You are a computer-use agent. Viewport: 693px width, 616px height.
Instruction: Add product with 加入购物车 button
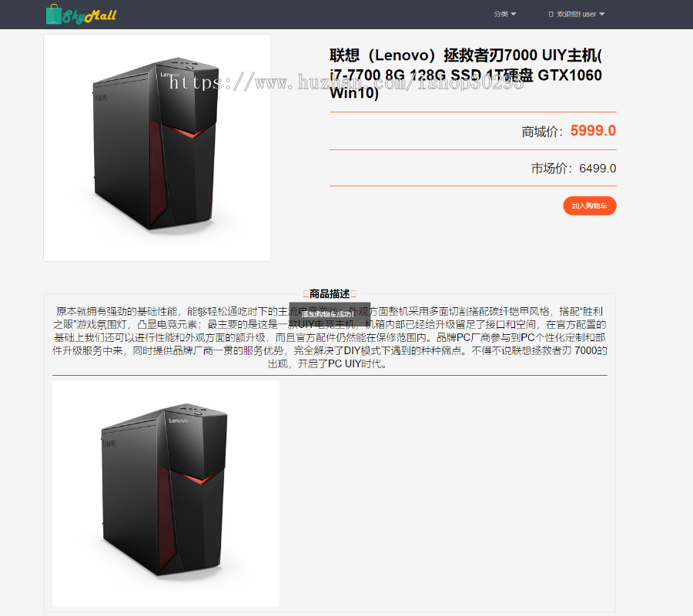click(x=590, y=206)
